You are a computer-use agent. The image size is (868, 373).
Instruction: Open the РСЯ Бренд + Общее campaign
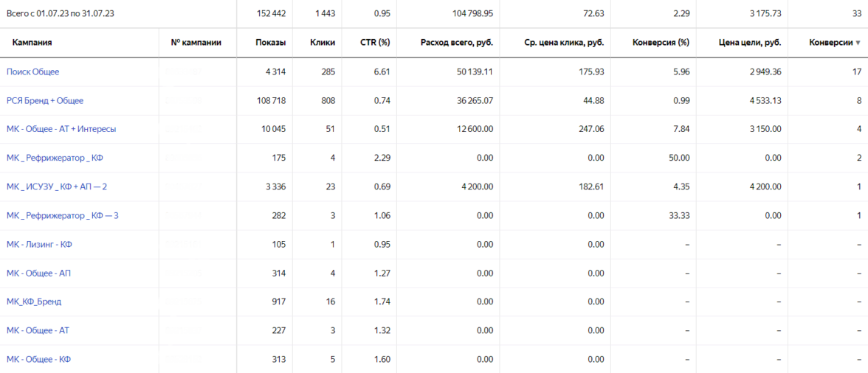tap(45, 101)
